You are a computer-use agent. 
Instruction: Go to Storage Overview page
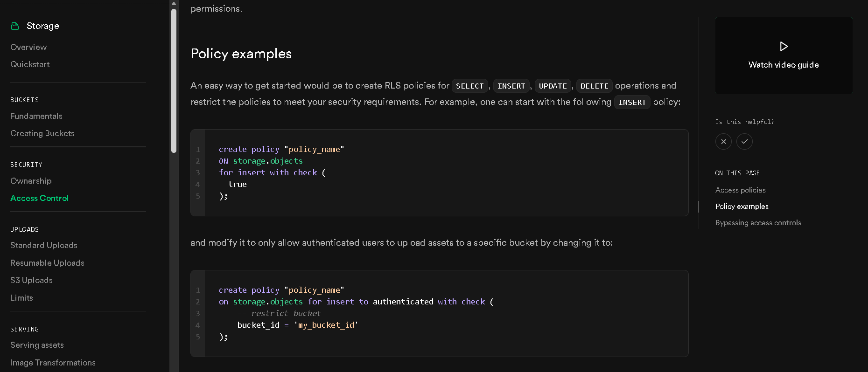click(28, 47)
